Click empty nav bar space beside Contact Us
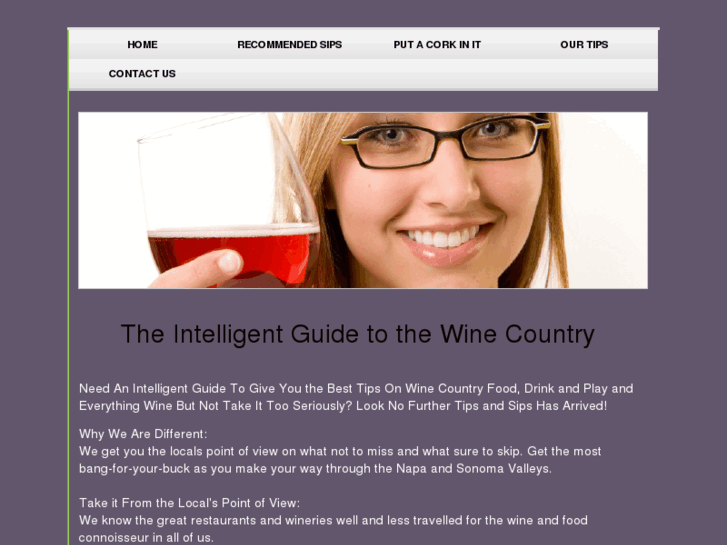Viewport: 727px width, 545px height. [417, 74]
